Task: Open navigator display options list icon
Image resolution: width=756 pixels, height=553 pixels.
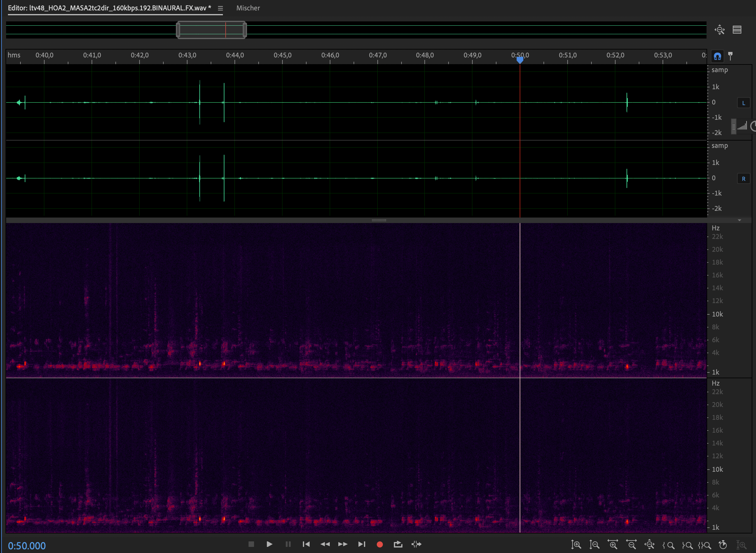Action: [737, 30]
